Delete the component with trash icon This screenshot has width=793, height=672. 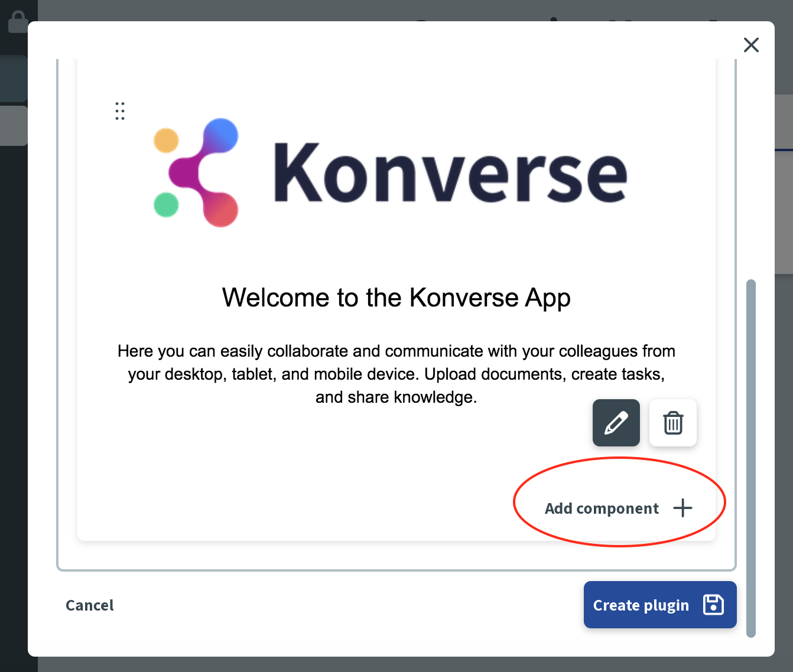(x=673, y=423)
